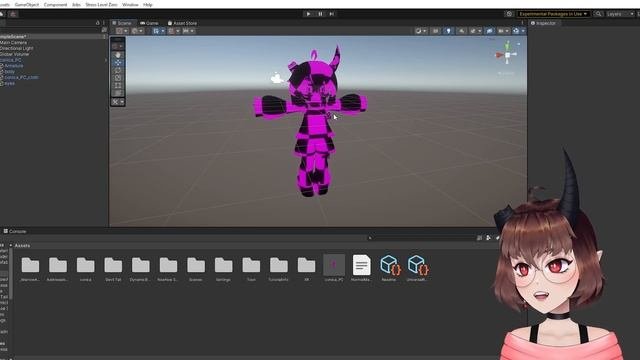Select the combined Transform tool
The height and width of the screenshot is (360, 640).
[x=118, y=93]
